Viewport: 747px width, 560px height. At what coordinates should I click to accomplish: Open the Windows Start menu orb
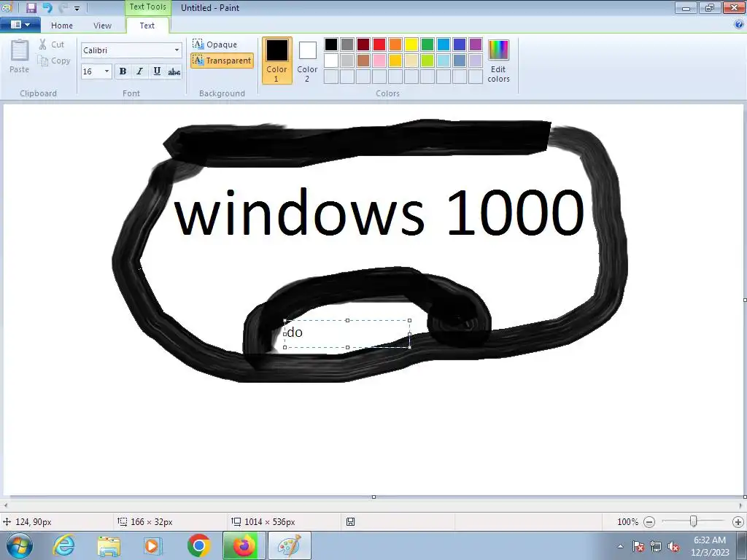[20, 545]
